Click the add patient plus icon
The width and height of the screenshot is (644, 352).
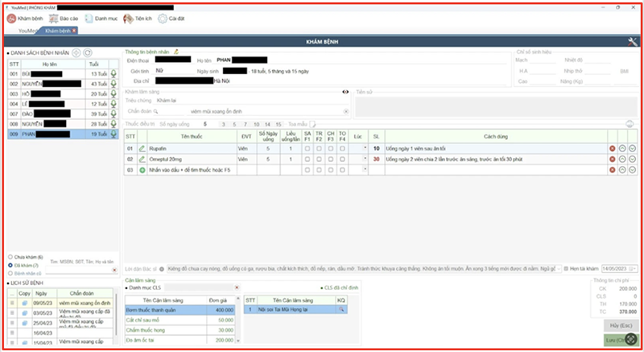click(x=76, y=52)
